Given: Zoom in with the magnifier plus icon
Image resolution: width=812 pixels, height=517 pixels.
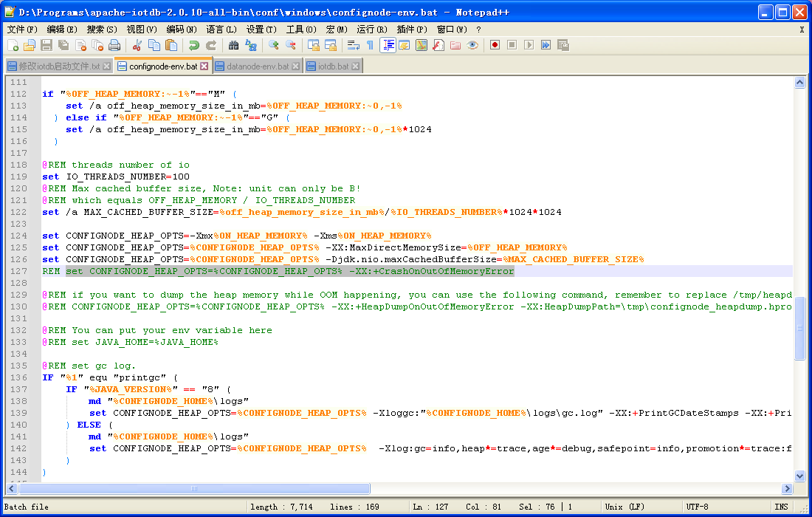Looking at the screenshot, I should [273, 46].
